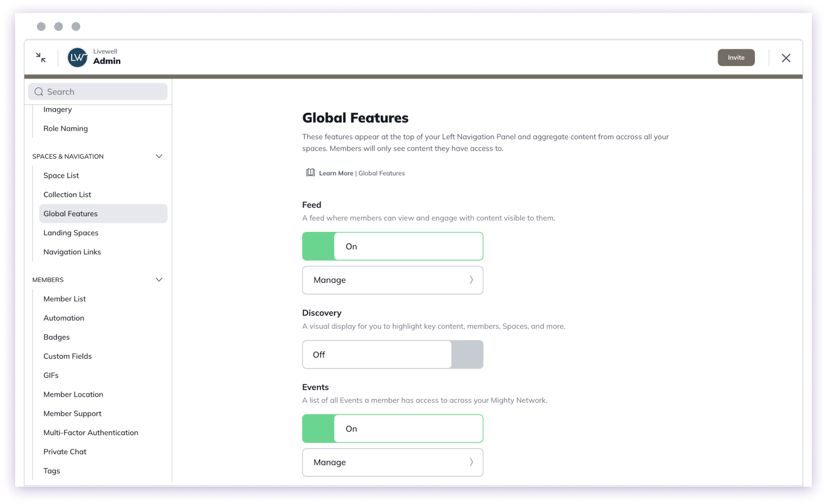Click inside the Search input field

click(98, 92)
